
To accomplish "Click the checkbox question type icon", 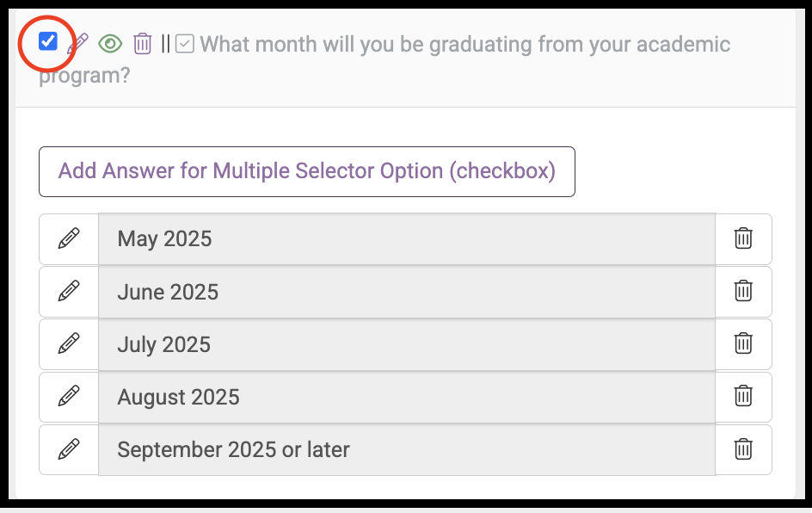I will tap(184, 44).
